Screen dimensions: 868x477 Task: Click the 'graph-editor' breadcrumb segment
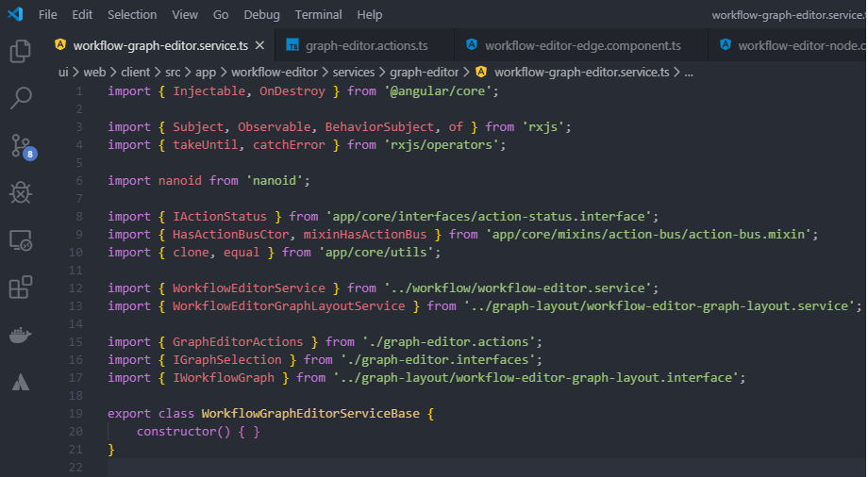[x=424, y=72]
